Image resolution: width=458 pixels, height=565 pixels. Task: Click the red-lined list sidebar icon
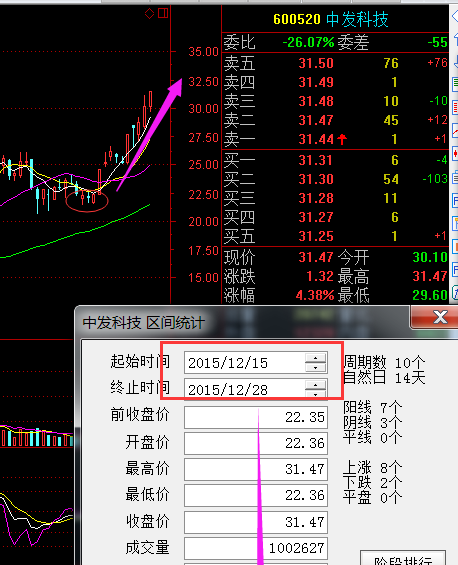[455, 107]
